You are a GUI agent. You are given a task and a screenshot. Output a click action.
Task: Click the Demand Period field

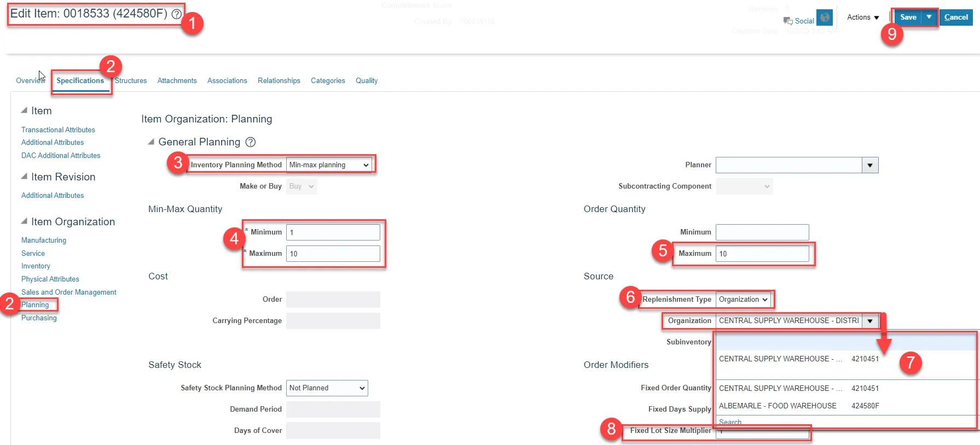(333, 409)
